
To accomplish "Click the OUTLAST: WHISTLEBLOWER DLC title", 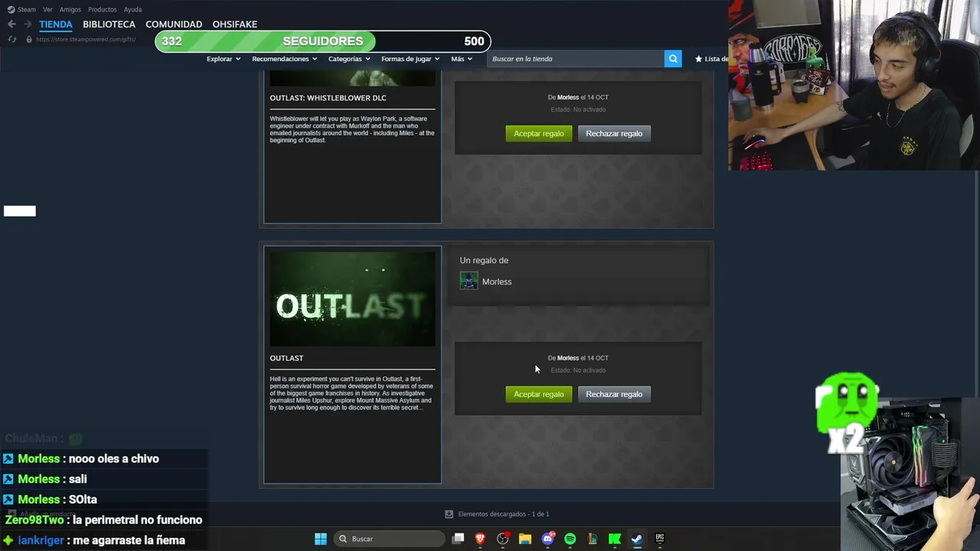I will (x=328, y=98).
